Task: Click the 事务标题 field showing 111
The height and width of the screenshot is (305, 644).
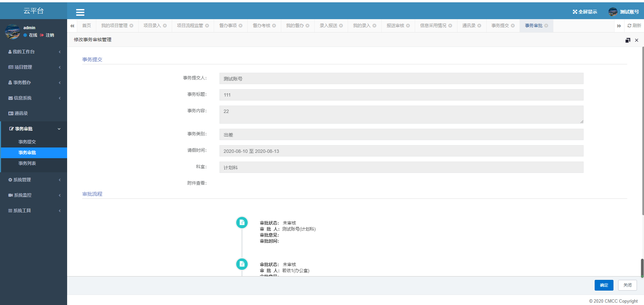Action: pyautogui.click(x=401, y=95)
